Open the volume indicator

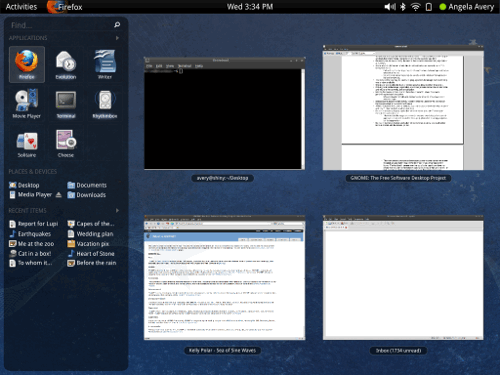(390, 7)
